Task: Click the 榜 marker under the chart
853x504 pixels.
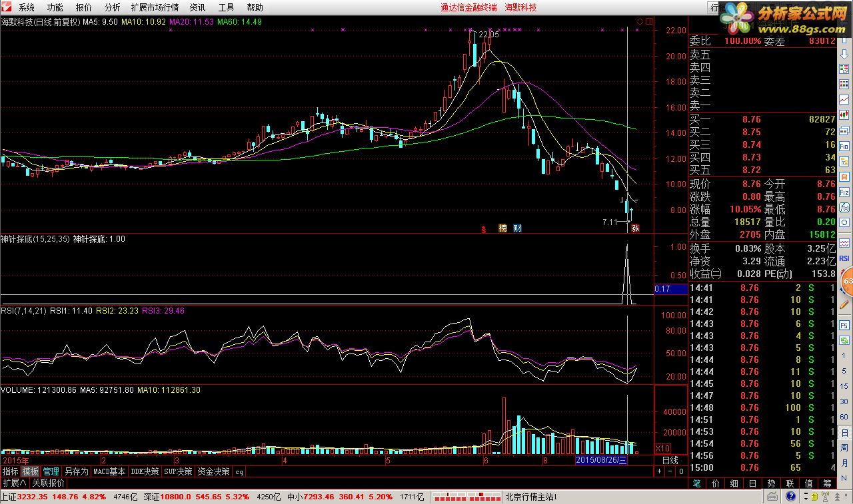Action: [502, 228]
